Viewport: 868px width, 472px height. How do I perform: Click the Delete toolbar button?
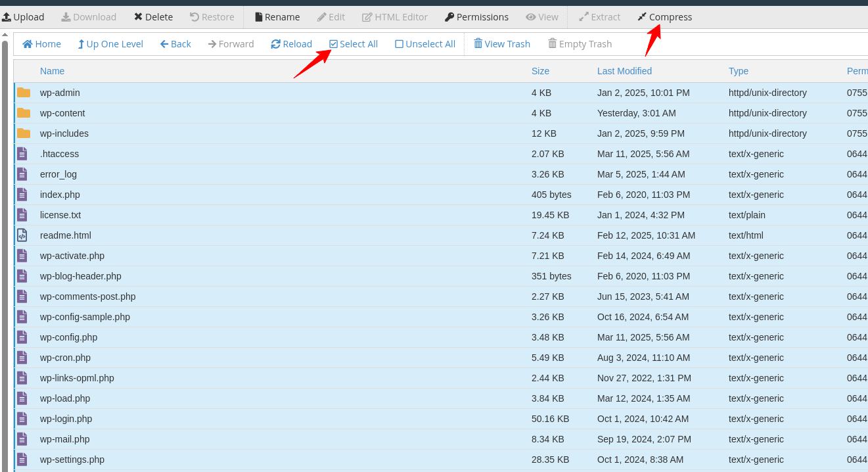coord(153,17)
